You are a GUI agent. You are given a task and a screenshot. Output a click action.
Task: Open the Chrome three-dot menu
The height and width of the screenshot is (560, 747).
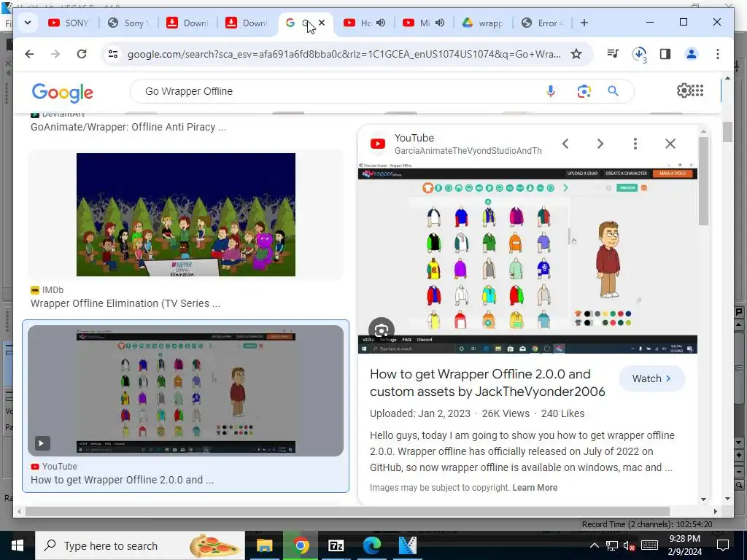click(718, 54)
